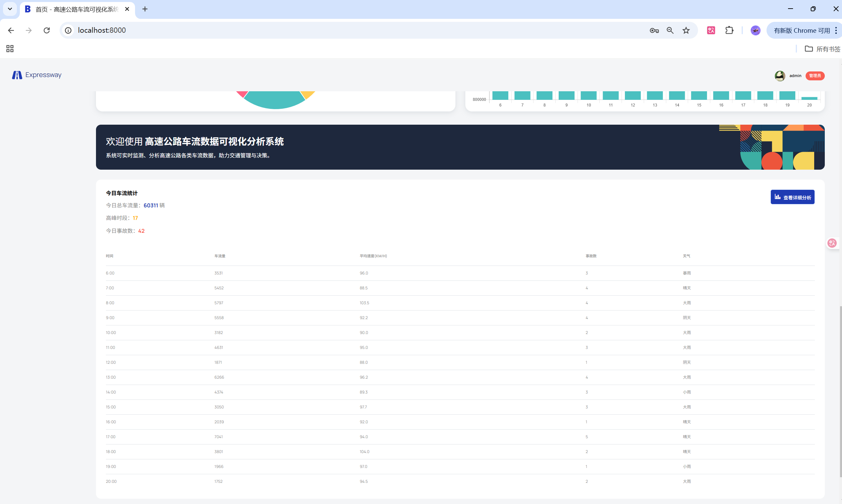Click the 管理员 role badge
The image size is (842, 504).
815,76
